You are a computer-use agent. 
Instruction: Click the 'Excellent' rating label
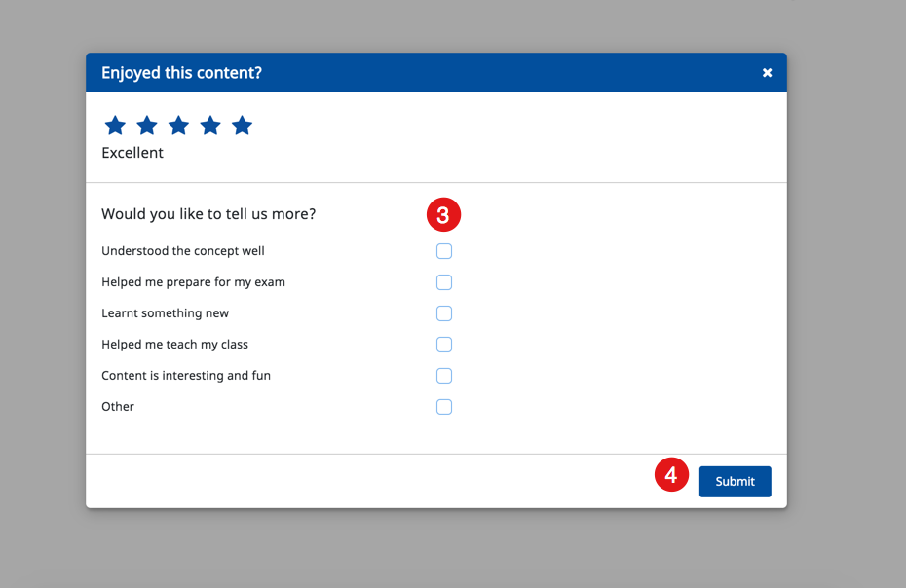(132, 153)
